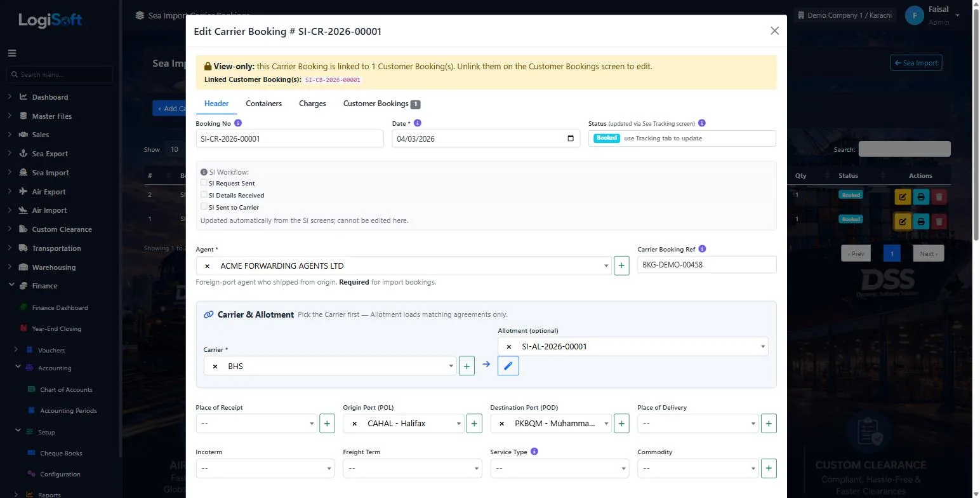The width and height of the screenshot is (980, 498).
Task: Open the Demo Company 1 / Karachi selector
Action: pos(845,15)
